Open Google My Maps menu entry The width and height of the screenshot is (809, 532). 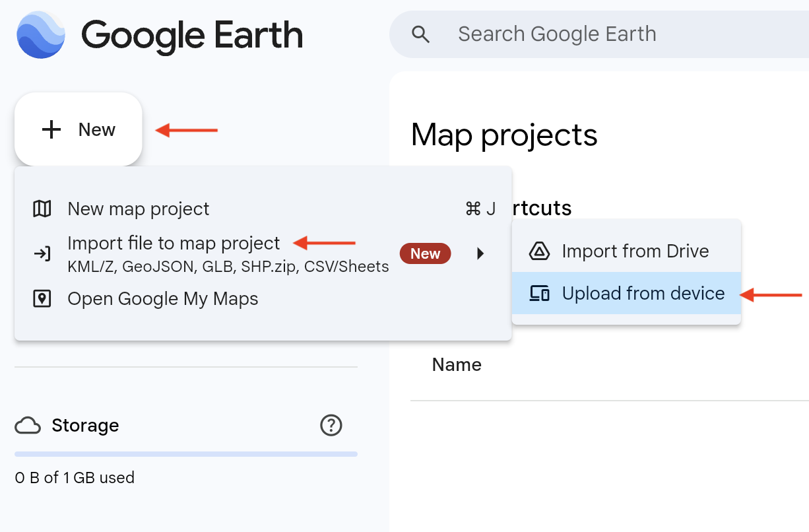pyautogui.click(x=263, y=299)
